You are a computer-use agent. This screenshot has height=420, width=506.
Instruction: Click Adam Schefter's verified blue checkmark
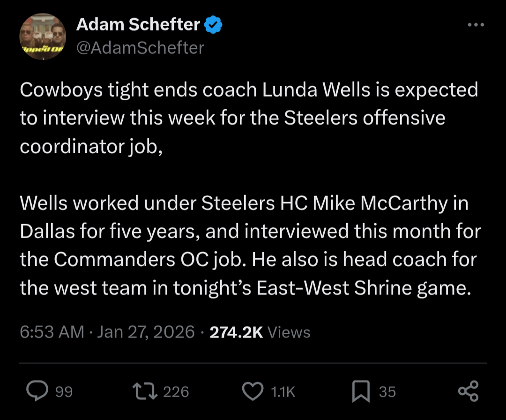214,24
